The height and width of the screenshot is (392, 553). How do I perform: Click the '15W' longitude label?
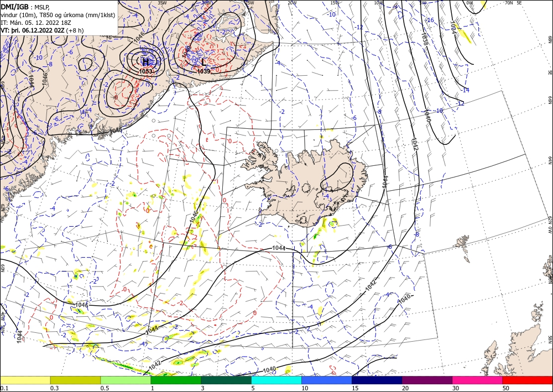335,3
